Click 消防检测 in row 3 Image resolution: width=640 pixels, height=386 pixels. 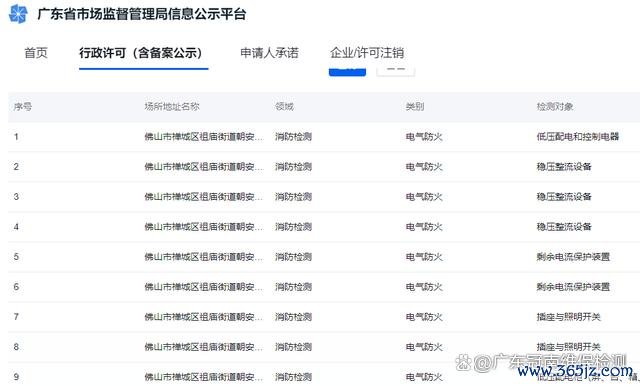[x=293, y=197]
